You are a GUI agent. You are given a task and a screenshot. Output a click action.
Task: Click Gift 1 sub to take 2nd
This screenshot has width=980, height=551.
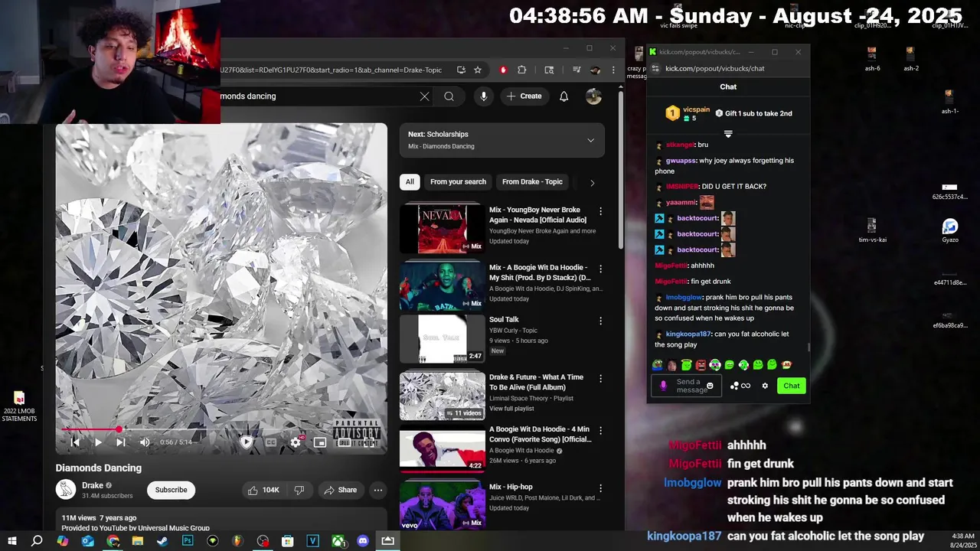[x=754, y=113]
